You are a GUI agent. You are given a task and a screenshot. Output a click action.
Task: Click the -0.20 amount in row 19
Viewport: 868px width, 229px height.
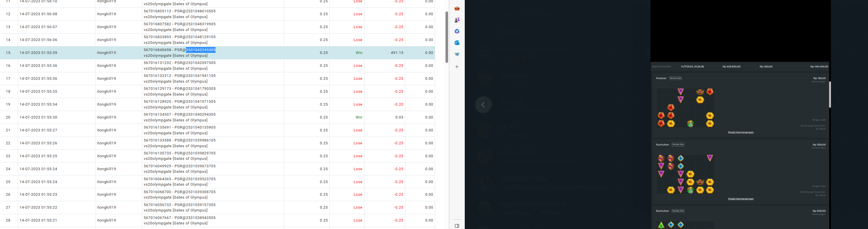[x=399, y=104]
